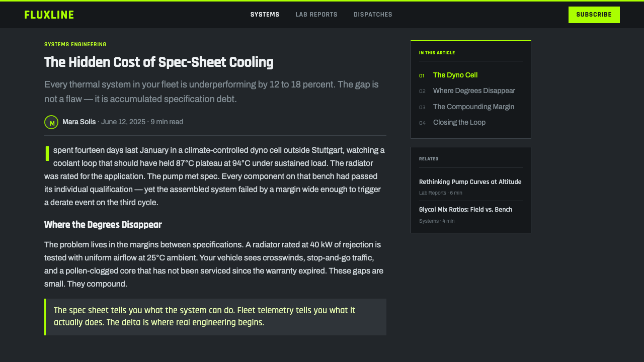Click the Related section label
644x362 pixels.
point(429,159)
